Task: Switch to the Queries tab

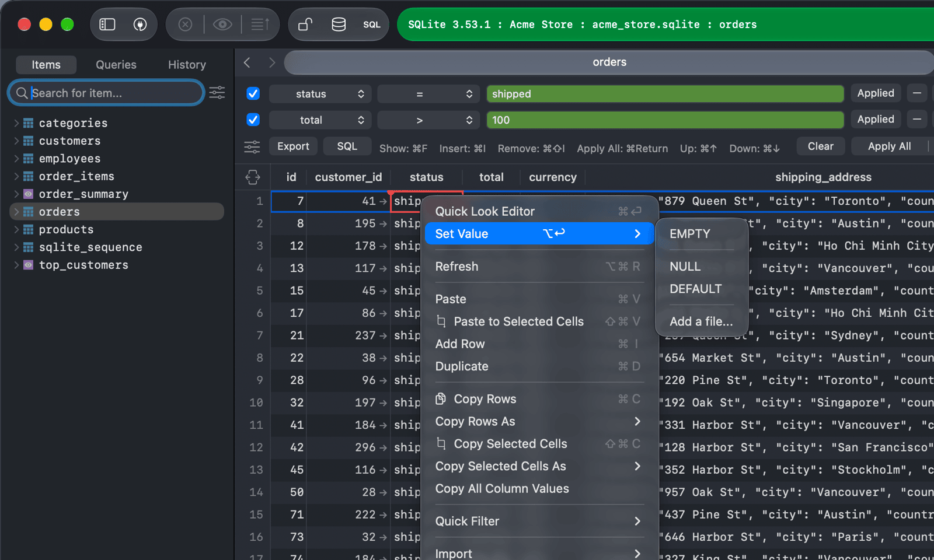Action: pos(116,65)
